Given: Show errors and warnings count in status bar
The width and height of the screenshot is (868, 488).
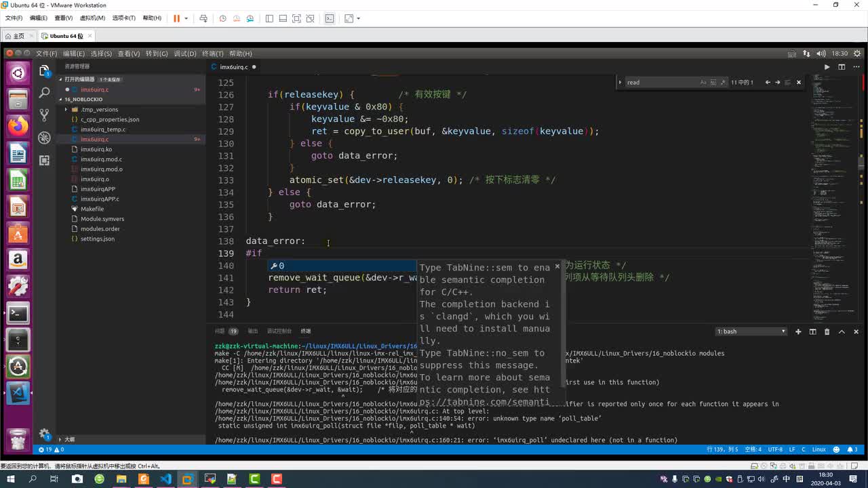Looking at the screenshot, I should click(52, 449).
